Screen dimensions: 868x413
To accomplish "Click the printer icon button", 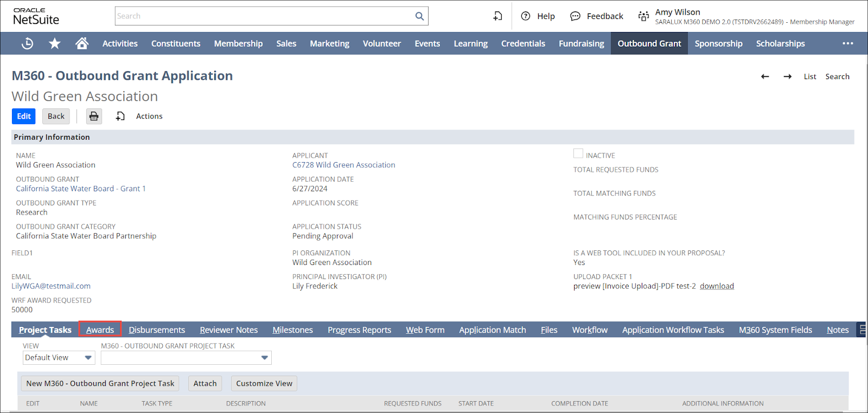I will [x=94, y=116].
